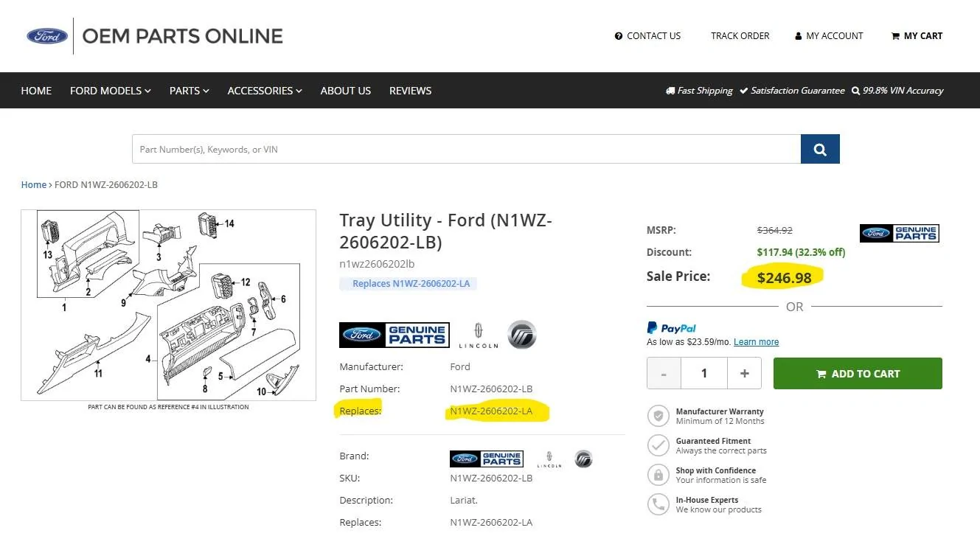This screenshot has height=550, width=980.
Task: Click PayPal Learn more link
Action: 757,342
